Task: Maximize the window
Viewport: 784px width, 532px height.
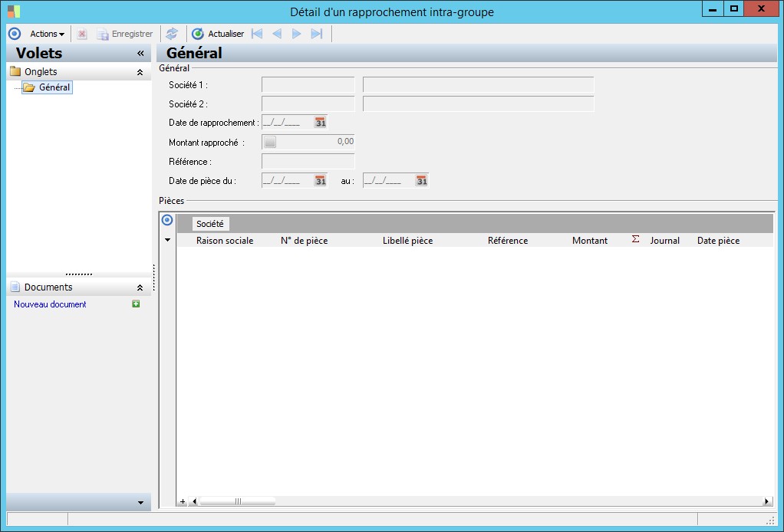Action: tap(733, 9)
